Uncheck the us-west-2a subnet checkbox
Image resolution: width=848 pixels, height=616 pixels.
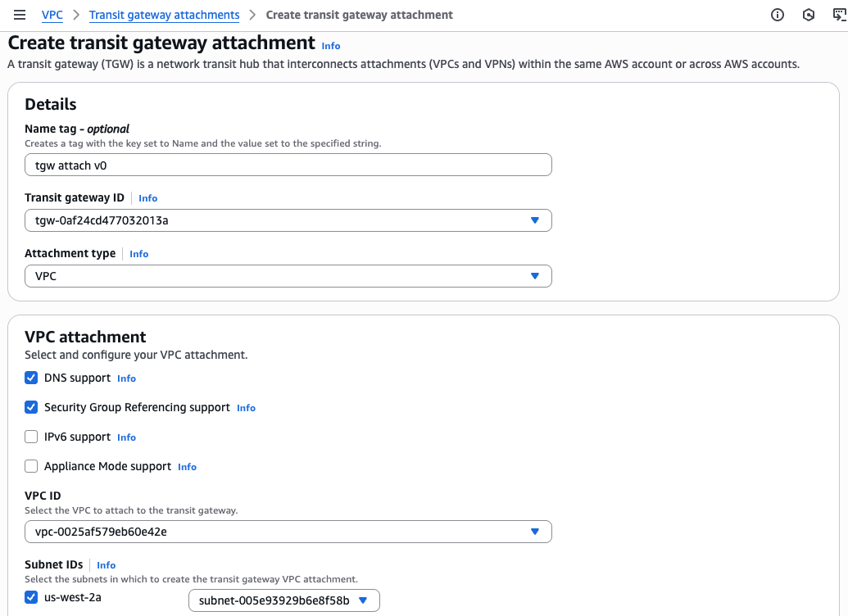click(31, 597)
